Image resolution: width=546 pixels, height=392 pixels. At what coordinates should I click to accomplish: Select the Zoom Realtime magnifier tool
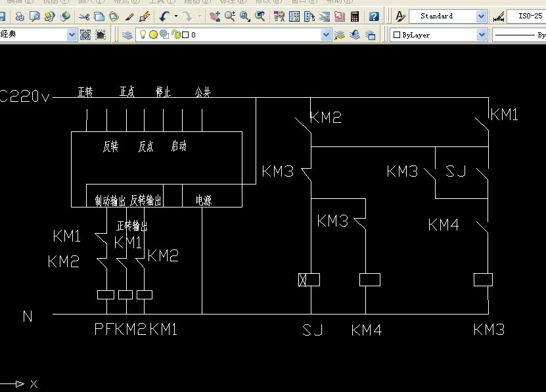pos(230,16)
